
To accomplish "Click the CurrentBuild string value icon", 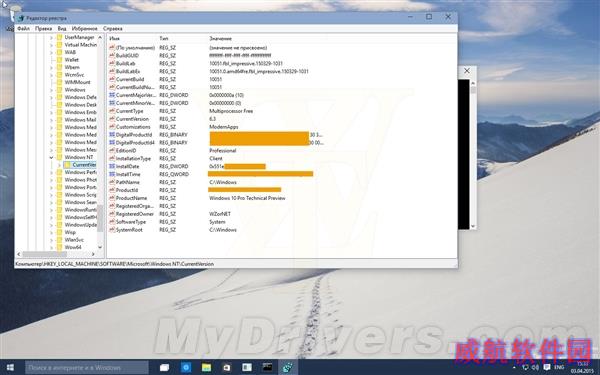I will click(112, 79).
